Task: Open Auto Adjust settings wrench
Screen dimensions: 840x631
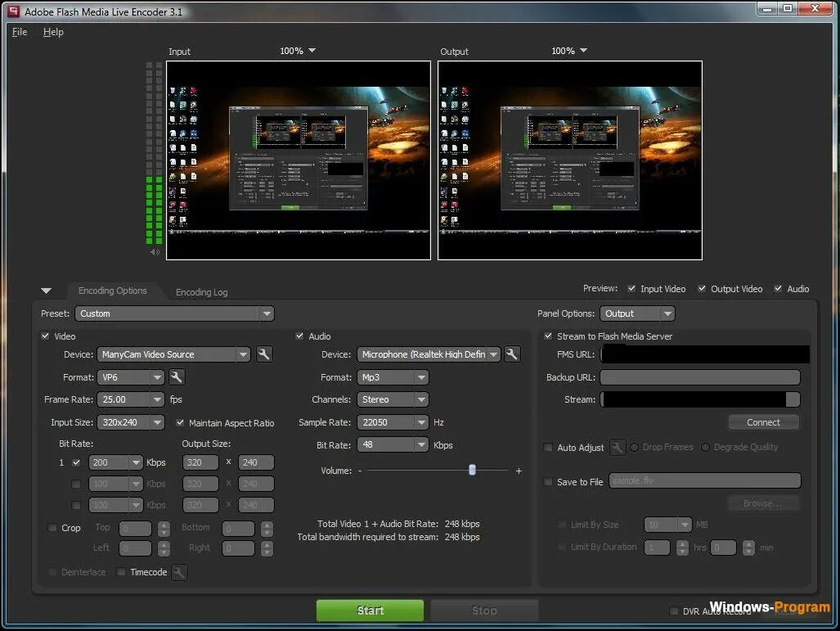Action: [618, 447]
